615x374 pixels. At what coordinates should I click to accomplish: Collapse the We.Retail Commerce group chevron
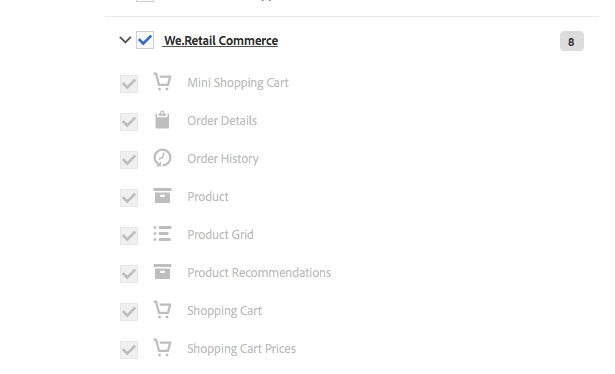tap(125, 40)
